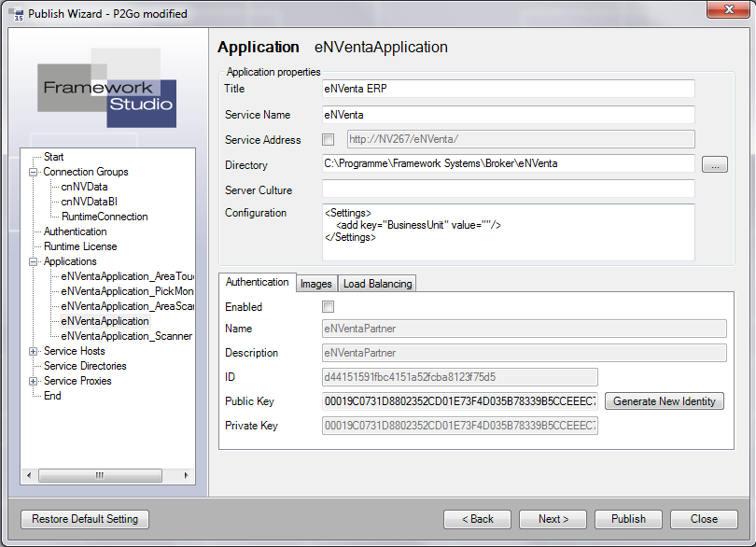Click the Publish Wizard title bar icon
This screenshot has height=547, width=756.
pos(18,14)
